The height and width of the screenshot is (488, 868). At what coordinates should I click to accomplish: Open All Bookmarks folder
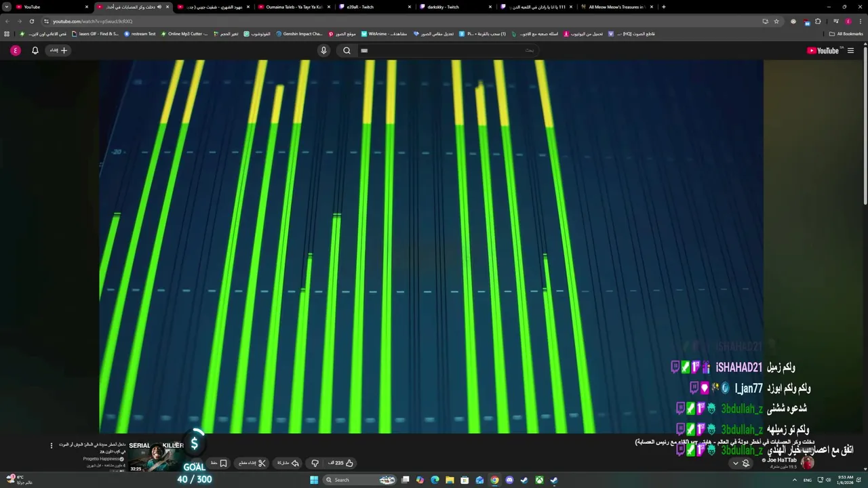click(x=846, y=33)
